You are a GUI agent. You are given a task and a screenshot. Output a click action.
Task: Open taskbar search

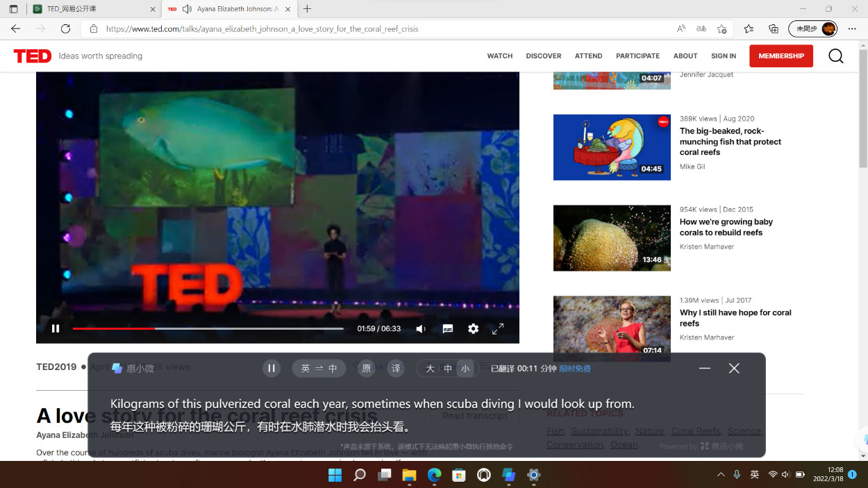[359, 475]
